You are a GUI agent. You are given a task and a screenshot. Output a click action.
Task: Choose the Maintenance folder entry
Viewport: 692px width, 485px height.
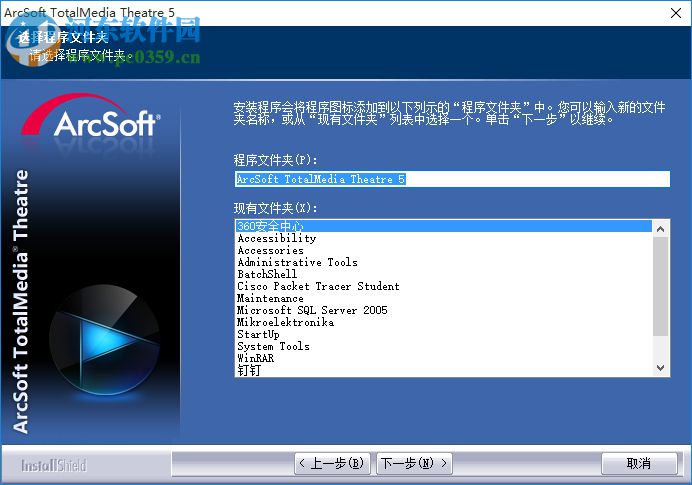[x=444, y=298]
